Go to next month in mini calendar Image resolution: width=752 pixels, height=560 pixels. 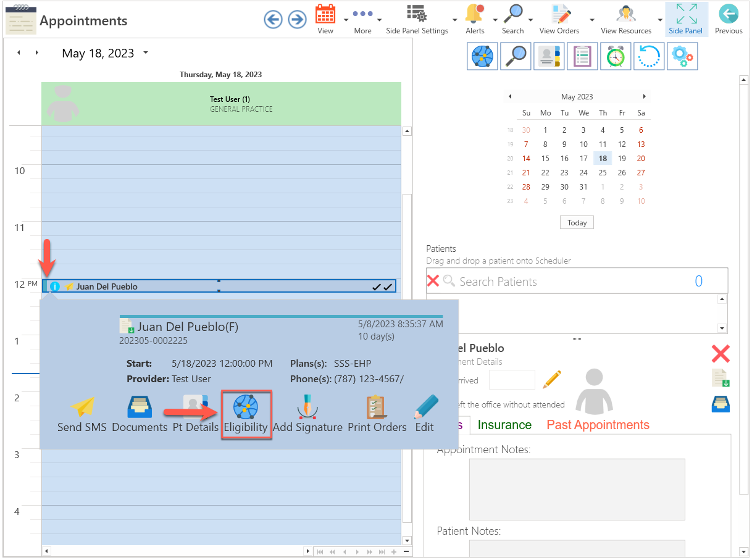645,97
